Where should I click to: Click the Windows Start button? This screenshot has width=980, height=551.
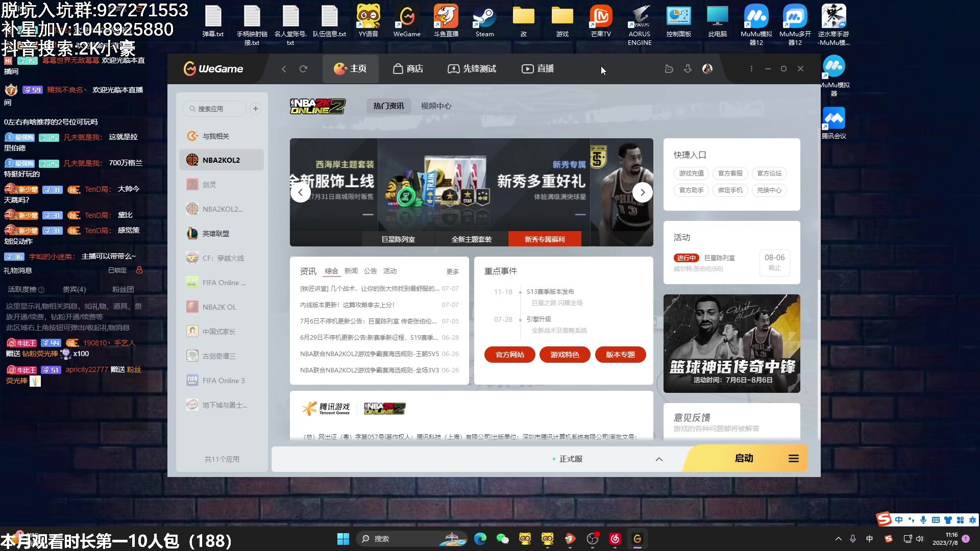point(343,539)
